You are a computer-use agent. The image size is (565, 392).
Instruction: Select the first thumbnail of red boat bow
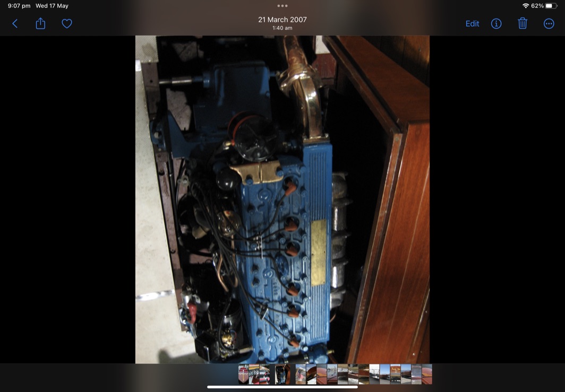click(244, 374)
